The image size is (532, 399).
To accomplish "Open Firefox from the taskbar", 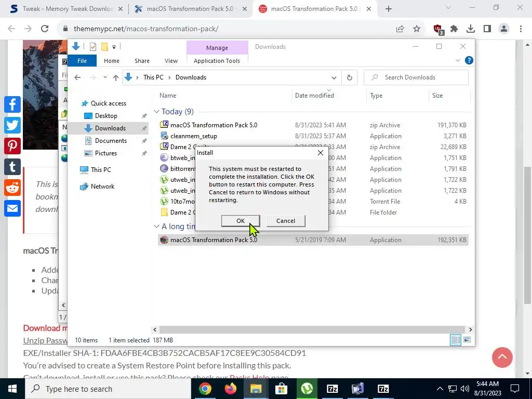I will pyautogui.click(x=231, y=389).
